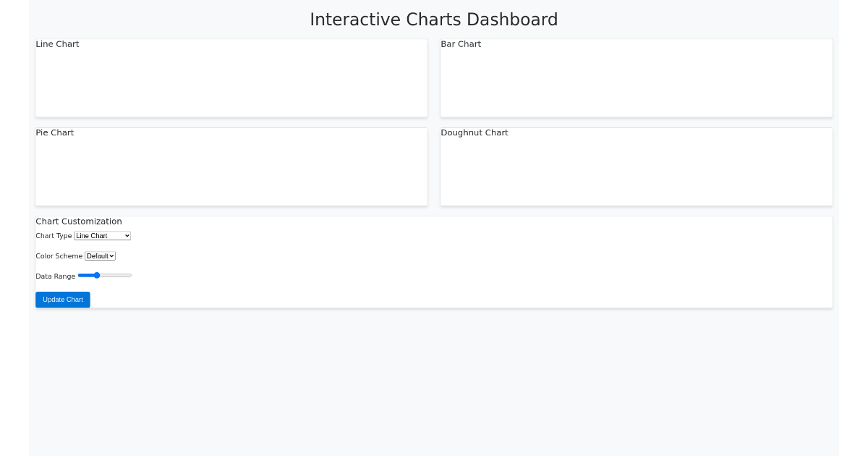Click the Update Chart button
This screenshot has width=868, height=456.
(62, 299)
